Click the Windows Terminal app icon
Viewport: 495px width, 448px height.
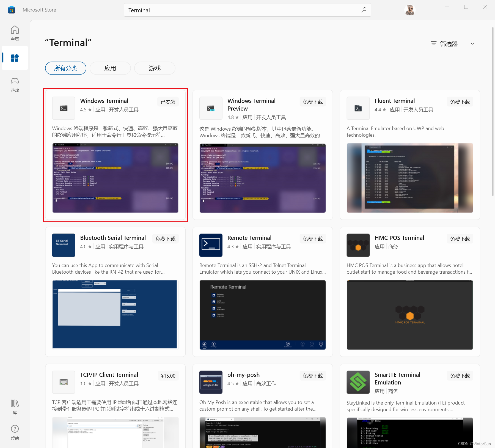pos(64,108)
